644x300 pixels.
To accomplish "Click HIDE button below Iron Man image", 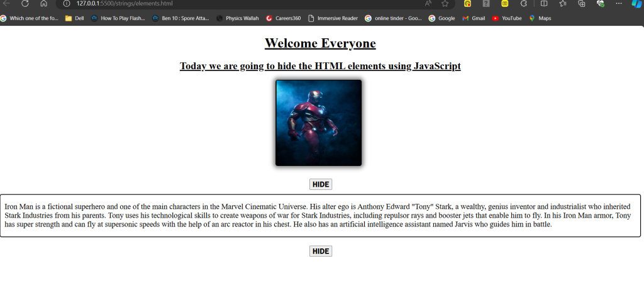I will tap(320, 184).
